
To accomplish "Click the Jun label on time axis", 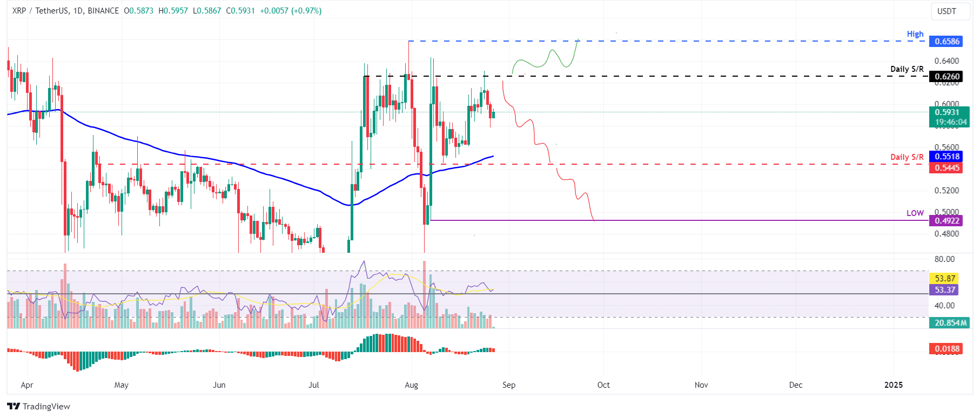I will pyautogui.click(x=219, y=385).
